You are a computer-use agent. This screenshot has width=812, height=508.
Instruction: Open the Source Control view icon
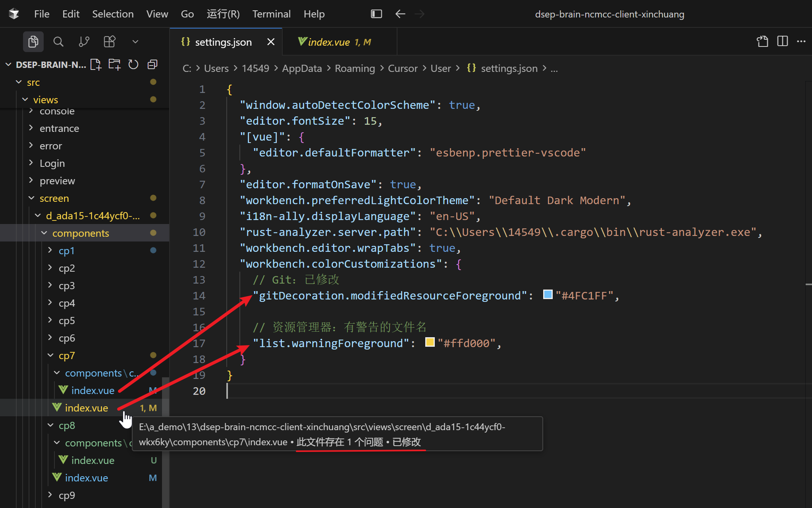pyautogui.click(x=84, y=42)
